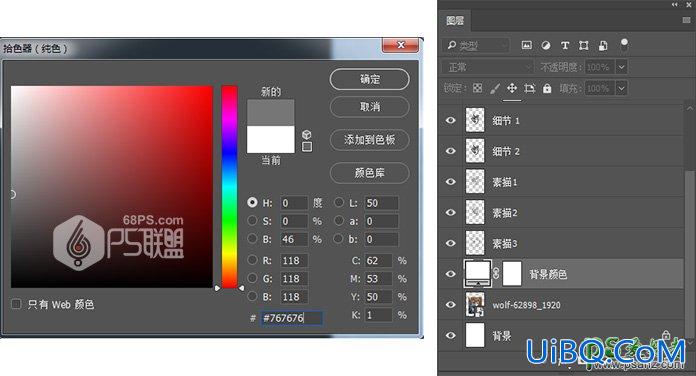Viewport: 696px width, 376px height.
Task: Hide the 细节 2 layer
Action: (451, 151)
